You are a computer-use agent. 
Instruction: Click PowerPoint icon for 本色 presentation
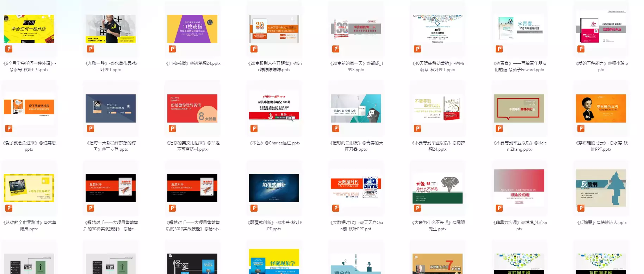[x=254, y=129]
